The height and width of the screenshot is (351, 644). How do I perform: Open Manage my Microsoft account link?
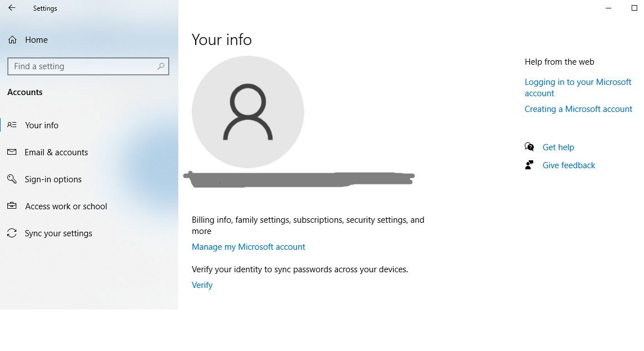(x=249, y=247)
